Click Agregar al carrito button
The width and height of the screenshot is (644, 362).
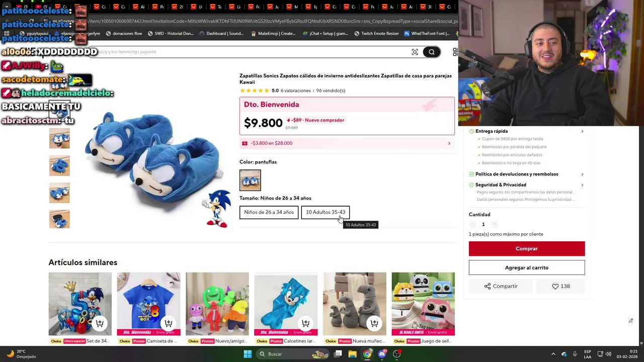click(x=527, y=267)
